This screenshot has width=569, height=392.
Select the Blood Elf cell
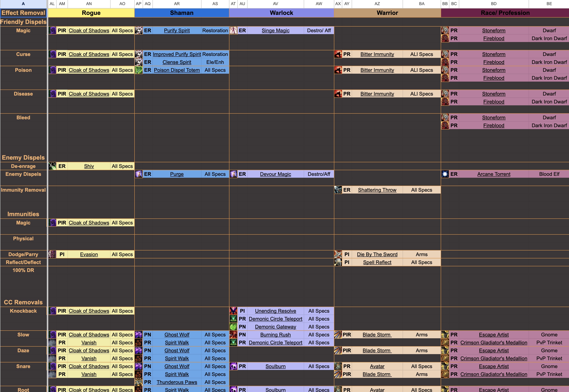pyautogui.click(x=549, y=174)
